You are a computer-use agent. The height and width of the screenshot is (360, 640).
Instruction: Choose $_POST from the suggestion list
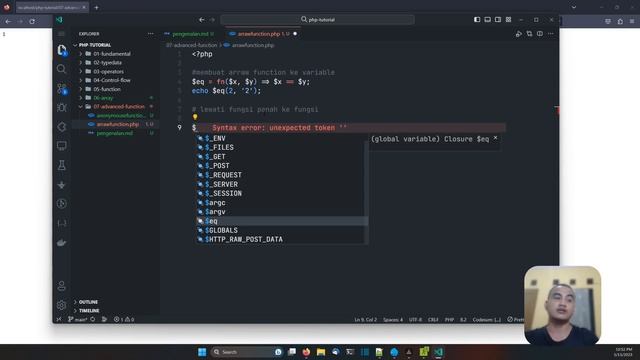pos(282,166)
